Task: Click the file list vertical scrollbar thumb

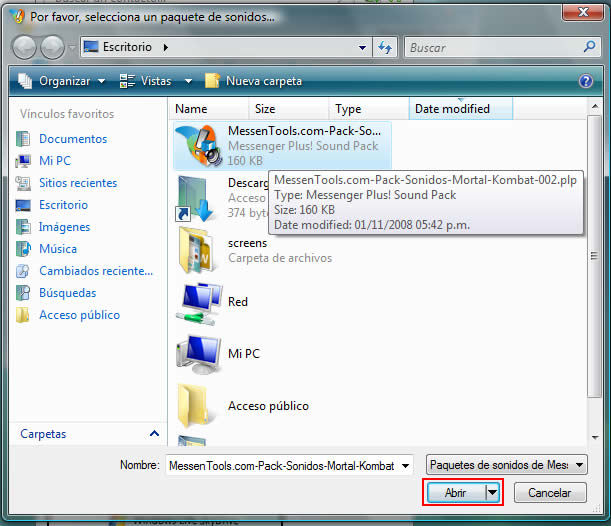Action: tap(594, 256)
